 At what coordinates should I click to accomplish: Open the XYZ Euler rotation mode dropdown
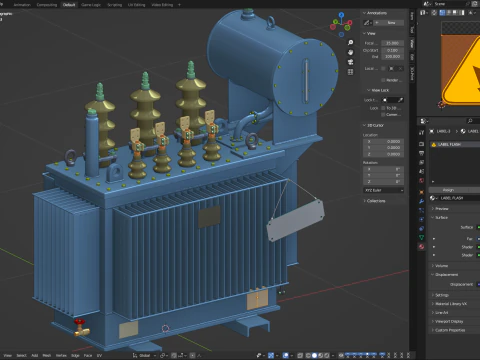click(x=384, y=190)
